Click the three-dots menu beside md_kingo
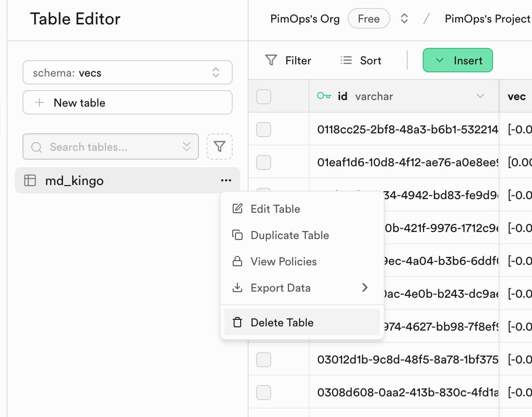This screenshot has height=417, width=532. click(x=226, y=181)
